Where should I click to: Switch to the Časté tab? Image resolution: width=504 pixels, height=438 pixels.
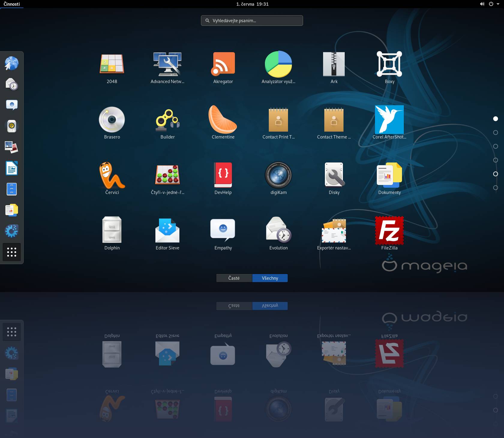[234, 278]
